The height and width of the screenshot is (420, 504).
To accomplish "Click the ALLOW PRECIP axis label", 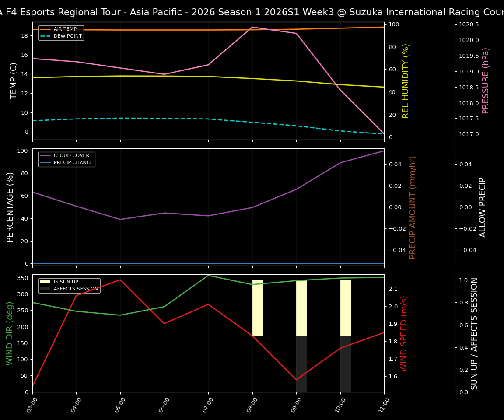I will pyautogui.click(x=483, y=206).
